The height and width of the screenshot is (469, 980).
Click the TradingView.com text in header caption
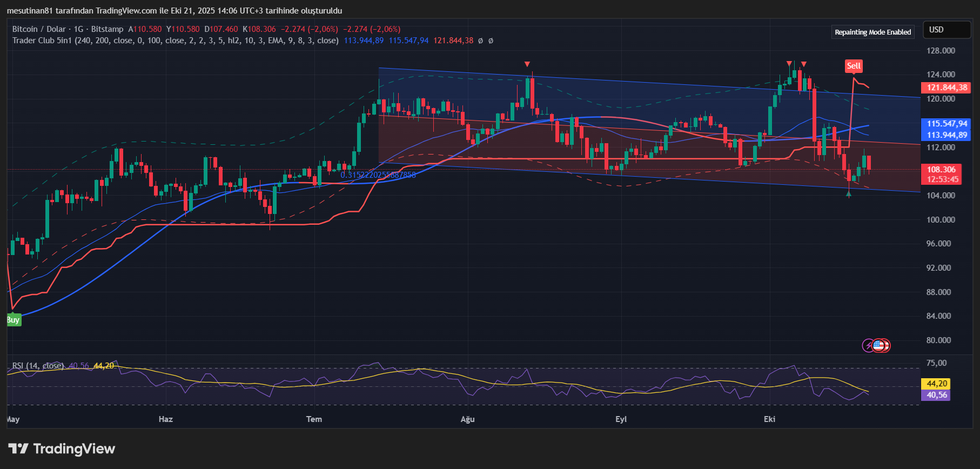[x=126, y=11]
